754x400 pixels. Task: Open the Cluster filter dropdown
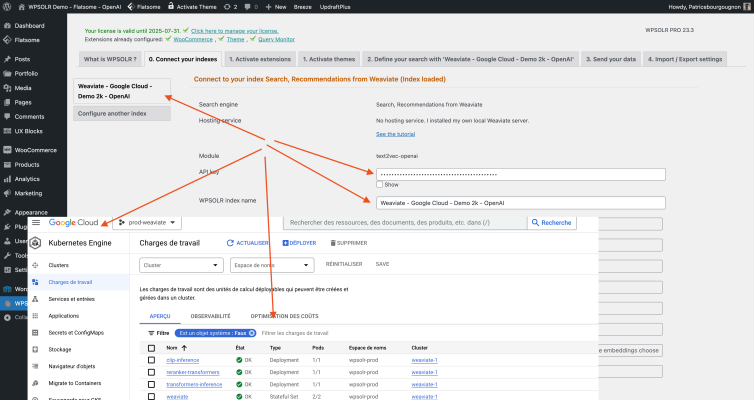click(181, 265)
